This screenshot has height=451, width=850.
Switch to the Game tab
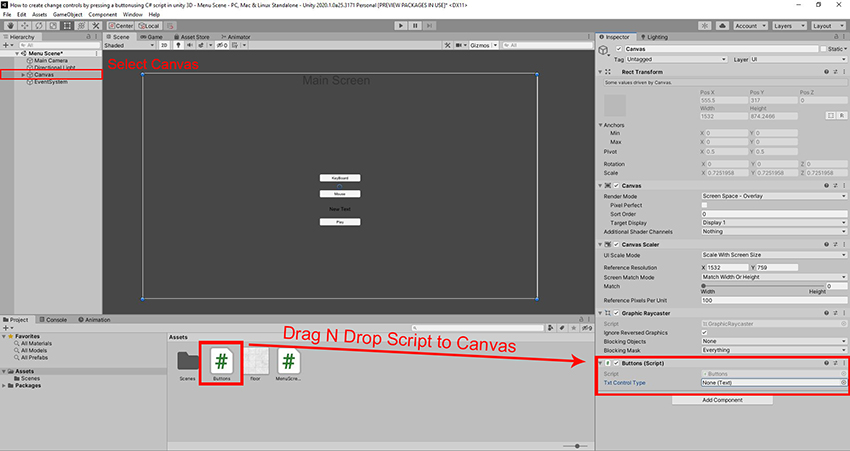click(151, 37)
